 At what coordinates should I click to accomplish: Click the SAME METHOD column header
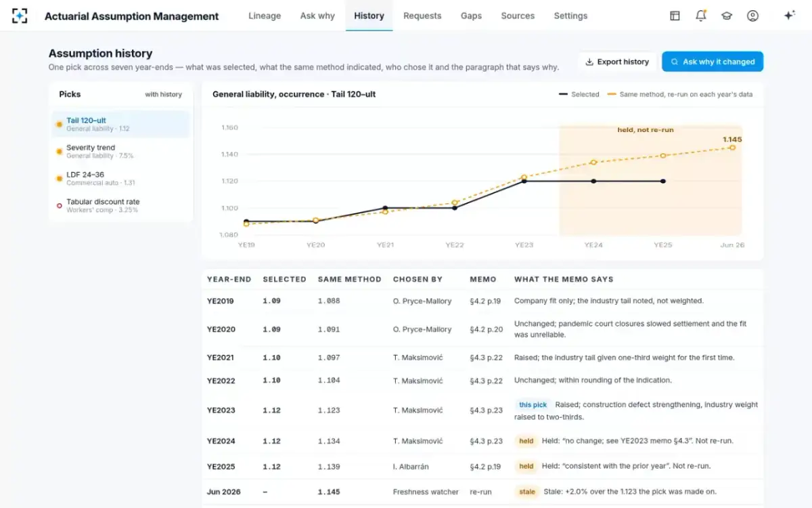click(350, 279)
